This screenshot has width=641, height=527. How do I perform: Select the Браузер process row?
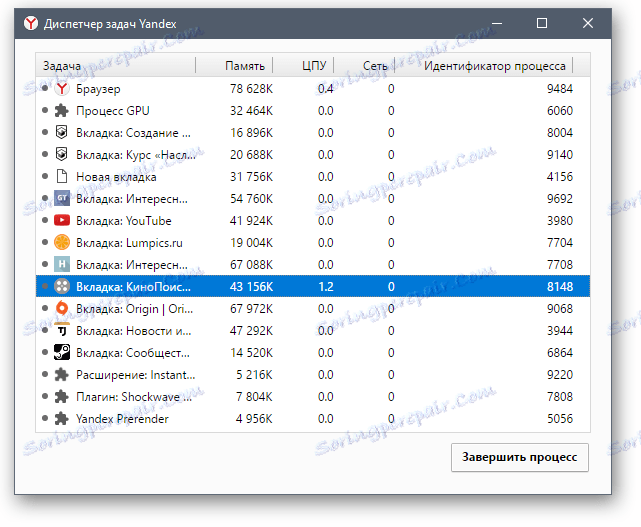click(313, 89)
